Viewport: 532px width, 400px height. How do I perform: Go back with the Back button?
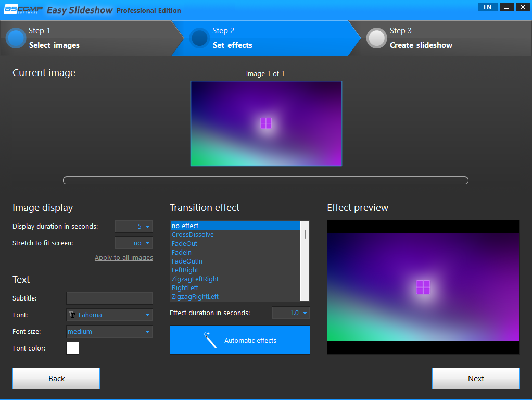[x=56, y=378]
